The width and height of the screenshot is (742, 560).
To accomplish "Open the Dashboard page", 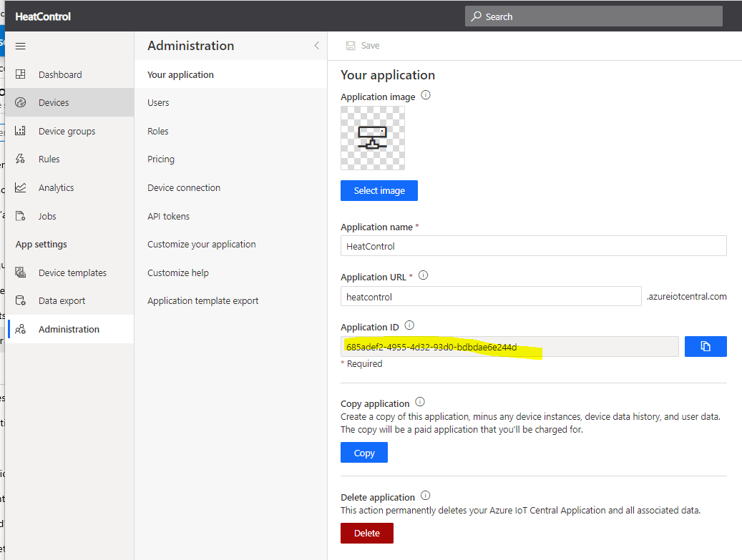I will [x=69, y=74].
